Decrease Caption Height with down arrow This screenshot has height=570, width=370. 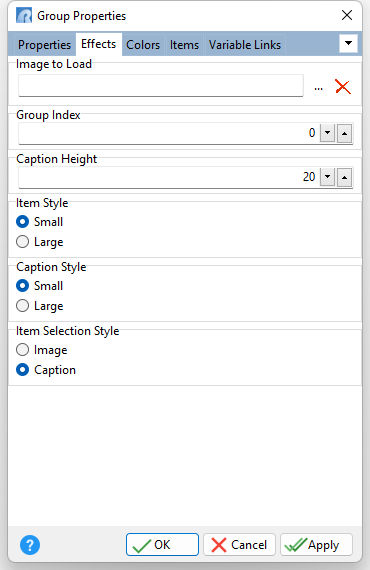pyautogui.click(x=327, y=177)
